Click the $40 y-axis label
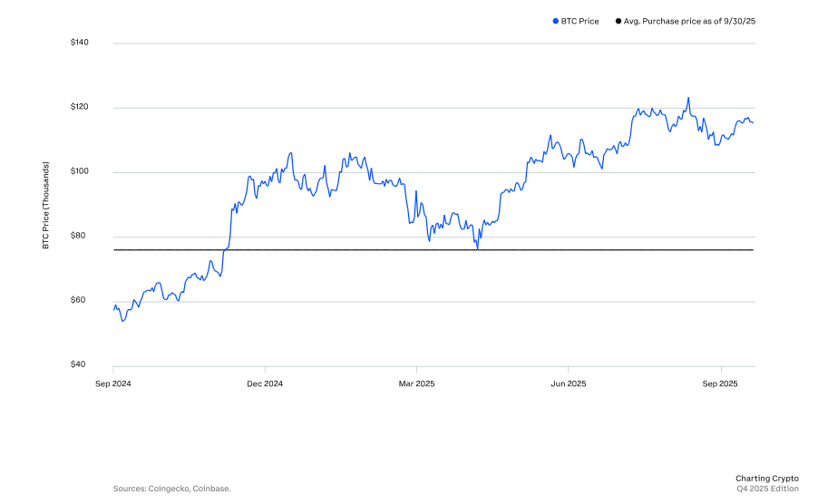 click(81, 364)
